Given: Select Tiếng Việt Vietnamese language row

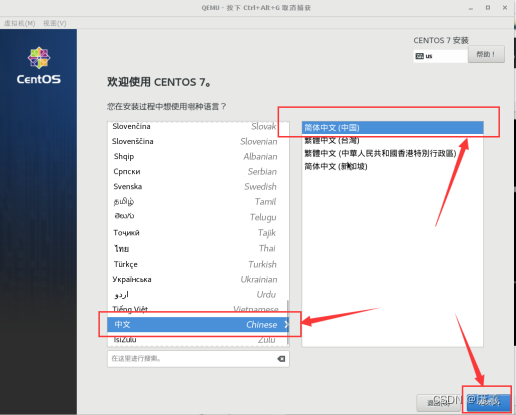Looking at the screenshot, I should (x=197, y=309).
